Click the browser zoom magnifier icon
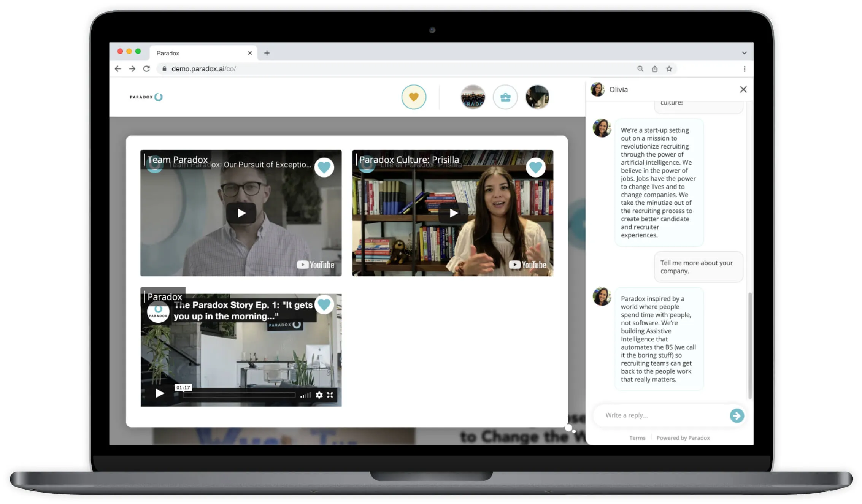The height and width of the screenshot is (504, 862). click(x=640, y=69)
